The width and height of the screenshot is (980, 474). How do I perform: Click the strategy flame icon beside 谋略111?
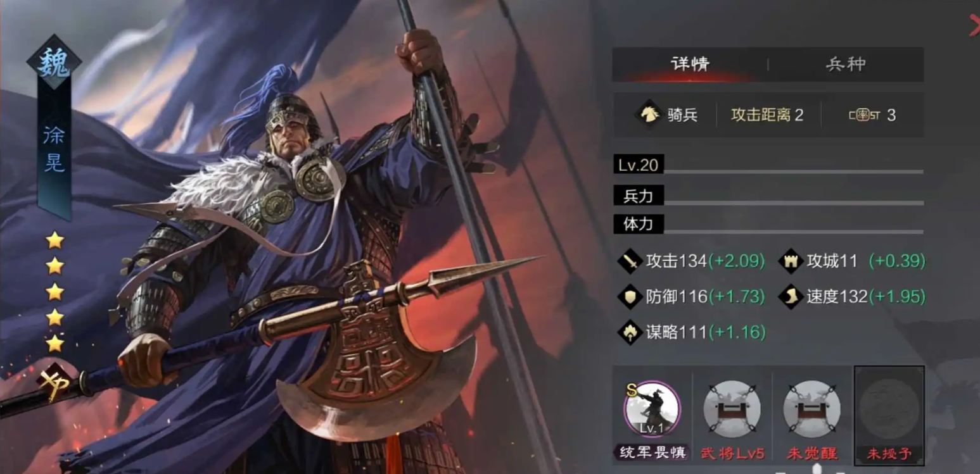click(x=630, y=332)
